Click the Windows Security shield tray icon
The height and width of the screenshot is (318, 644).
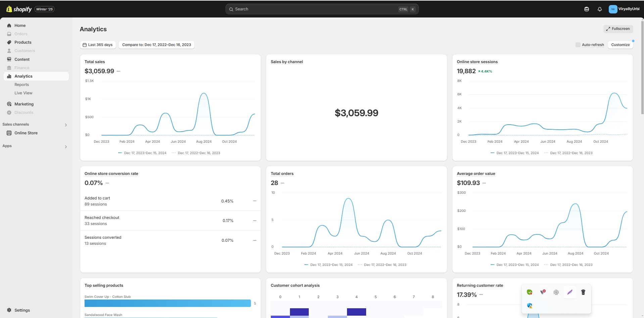(530, 306)
